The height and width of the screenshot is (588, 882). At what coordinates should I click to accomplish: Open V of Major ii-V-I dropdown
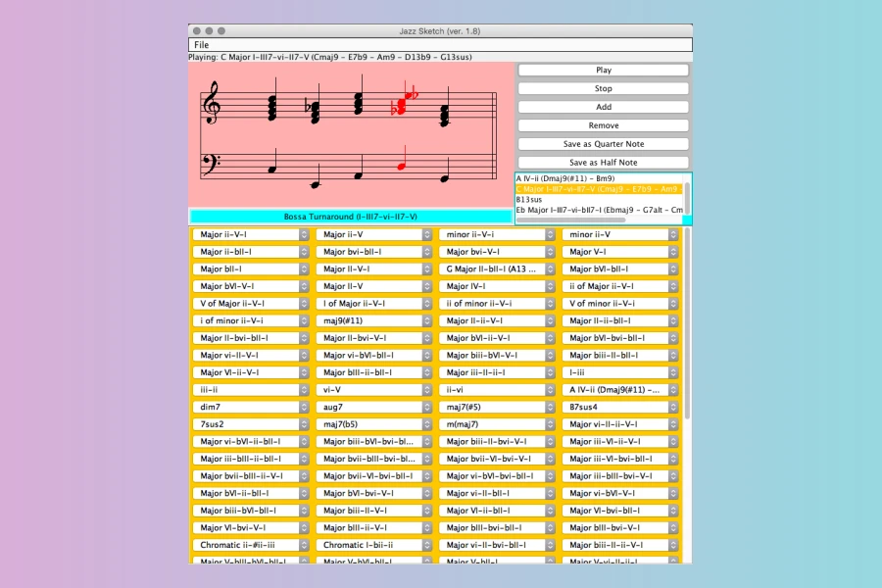pyautogui.click(x=251, y=304)
